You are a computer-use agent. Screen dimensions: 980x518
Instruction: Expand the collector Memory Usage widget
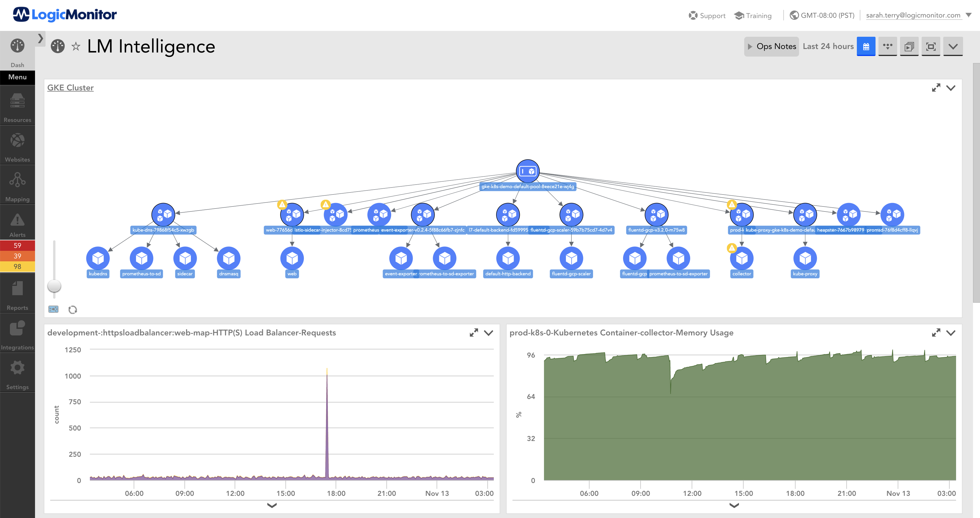(x=936, y=333)
